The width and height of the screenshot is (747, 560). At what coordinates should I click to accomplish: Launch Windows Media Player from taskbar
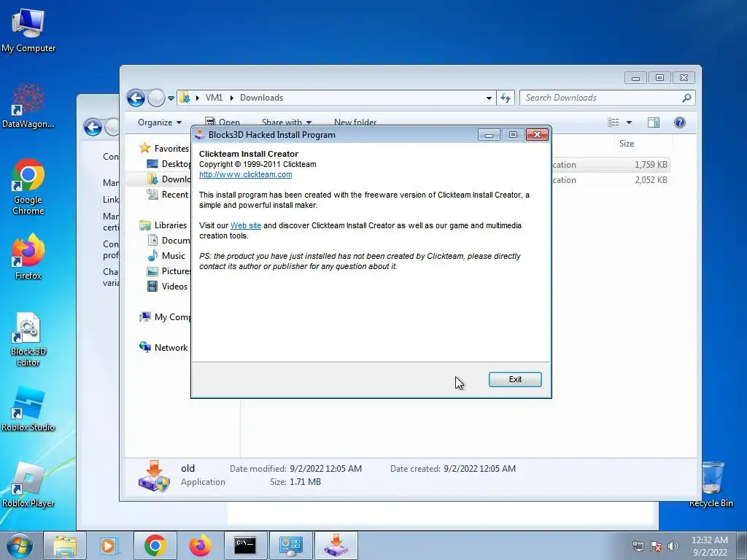109,545
